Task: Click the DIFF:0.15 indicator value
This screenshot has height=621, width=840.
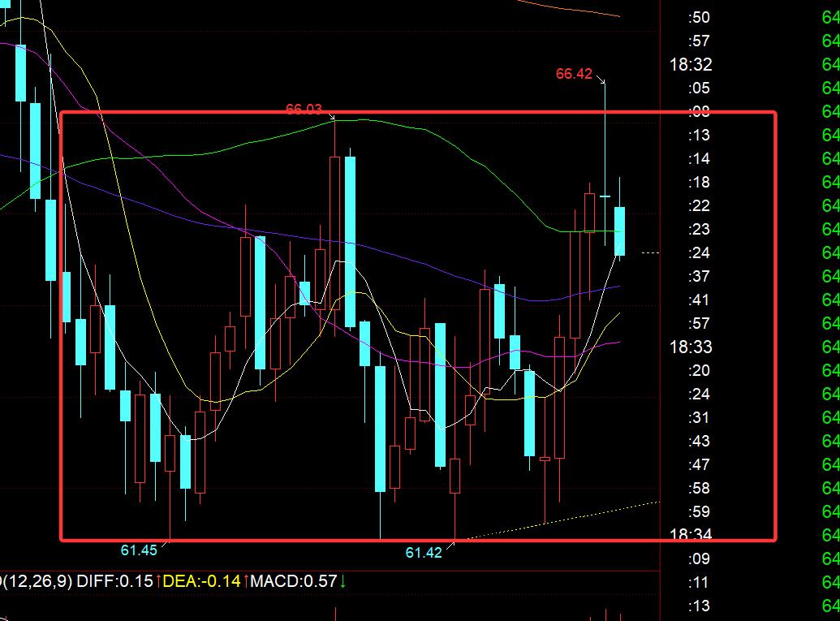Action: pyautogui.click(x=114, y=581)
